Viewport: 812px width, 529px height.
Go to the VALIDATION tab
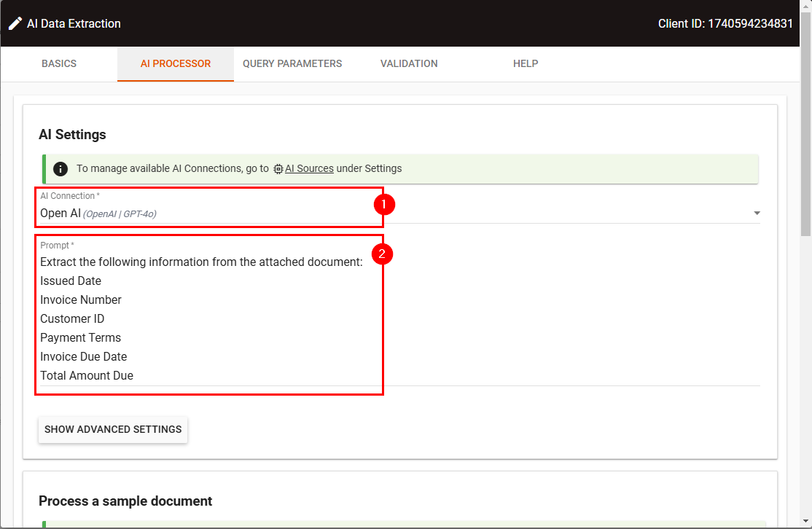409,64
